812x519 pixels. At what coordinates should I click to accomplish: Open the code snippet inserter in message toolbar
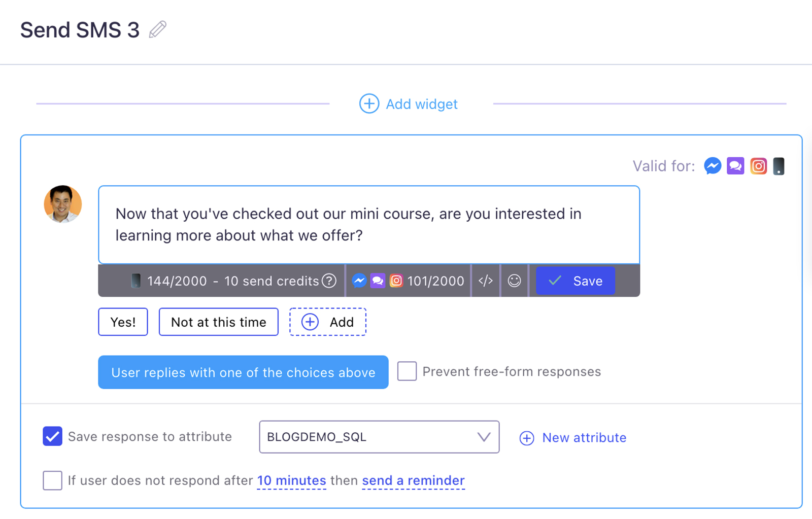coord(486,281)
